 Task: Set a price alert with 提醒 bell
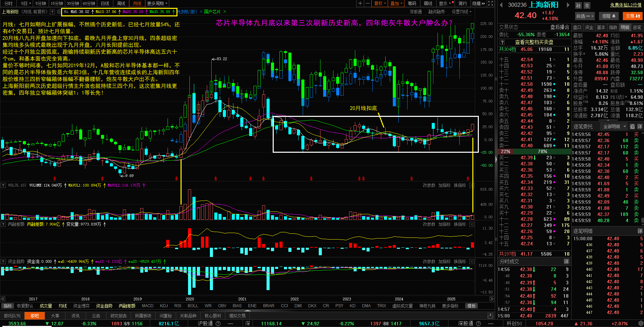click(609, 16)
